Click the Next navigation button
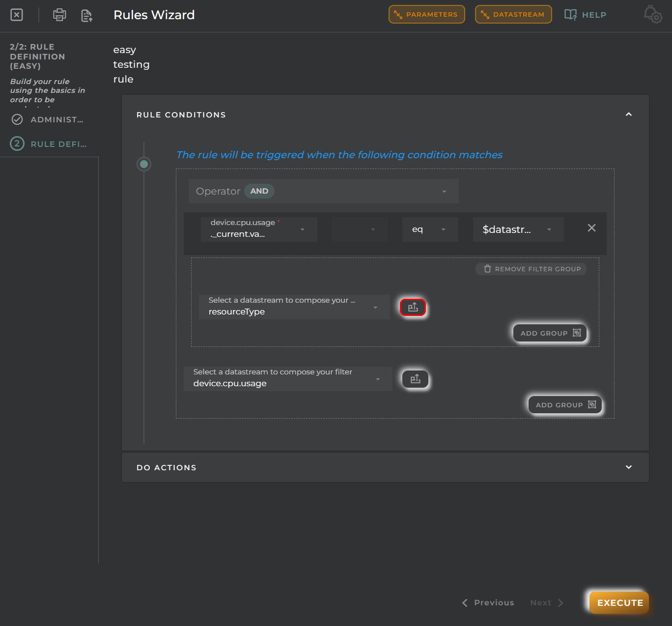 coord(547,602)
